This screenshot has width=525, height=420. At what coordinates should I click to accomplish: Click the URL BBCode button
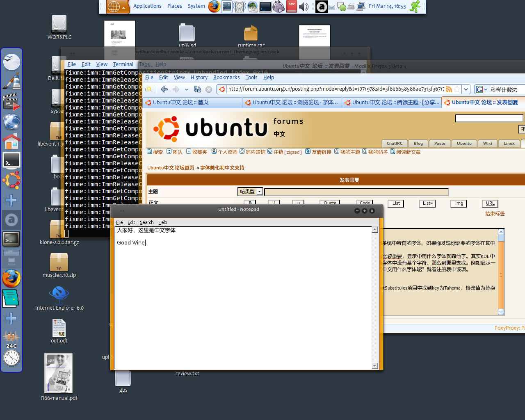490,203
